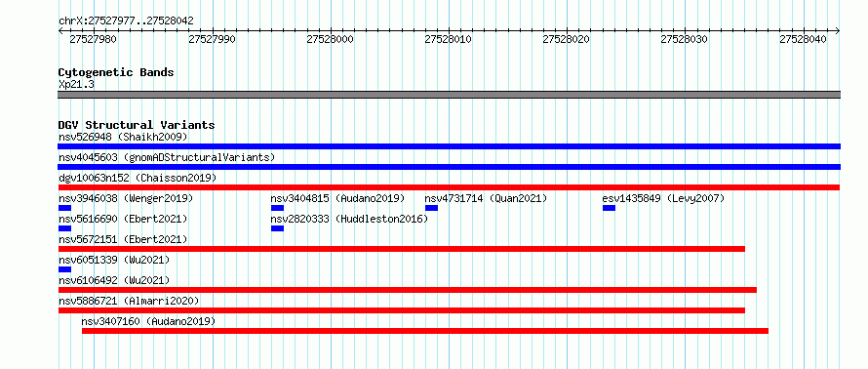Open the nsv3407160 (Audano2019) label
Screen dimensions: 868x369
[148, 321]
